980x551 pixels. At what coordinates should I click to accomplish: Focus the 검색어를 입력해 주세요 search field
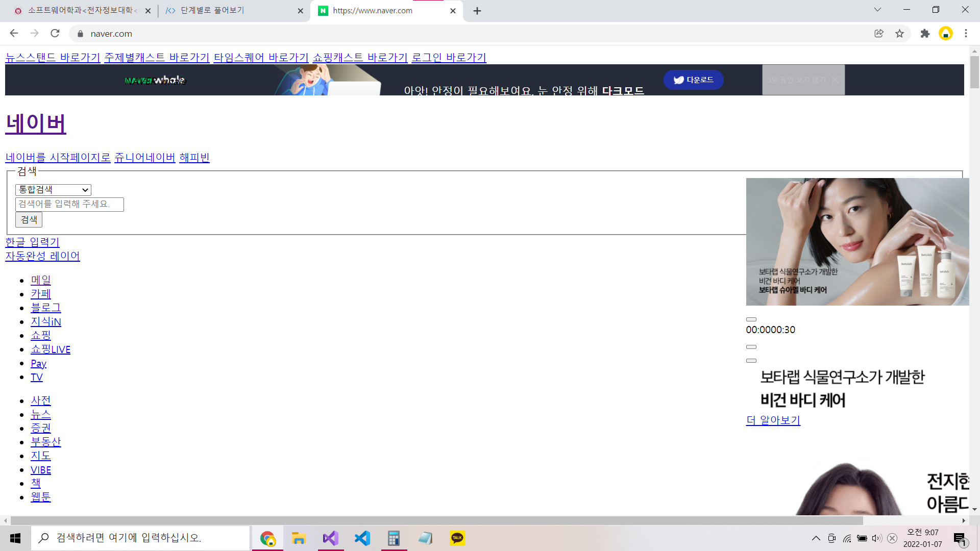pos(69,204)
